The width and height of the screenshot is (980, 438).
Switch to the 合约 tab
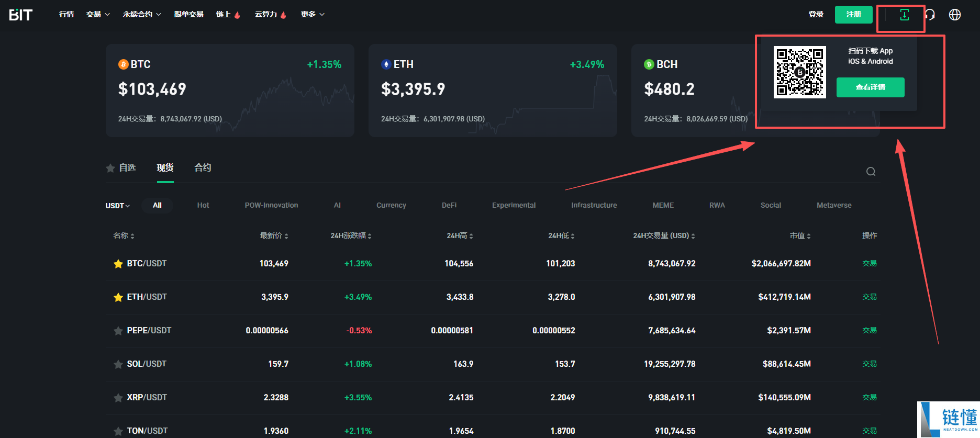click(x=203, y=167)
